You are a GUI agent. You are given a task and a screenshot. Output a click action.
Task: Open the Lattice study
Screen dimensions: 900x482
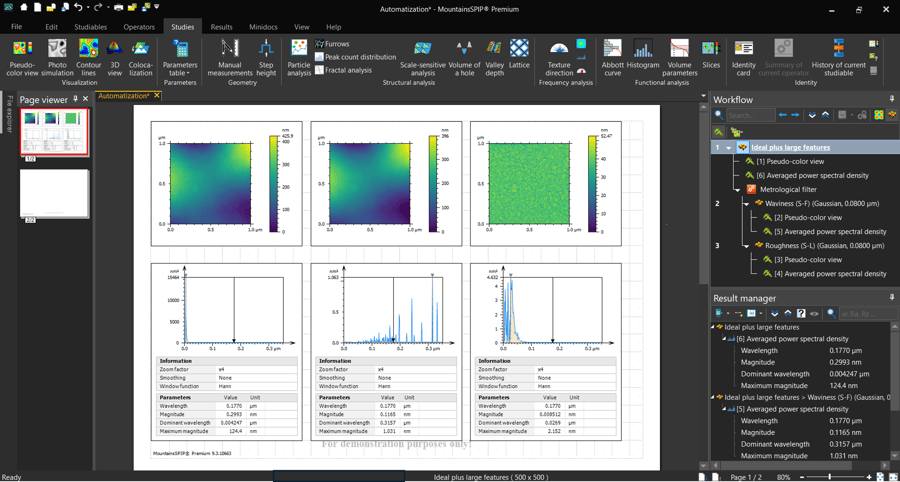point(519,57)
